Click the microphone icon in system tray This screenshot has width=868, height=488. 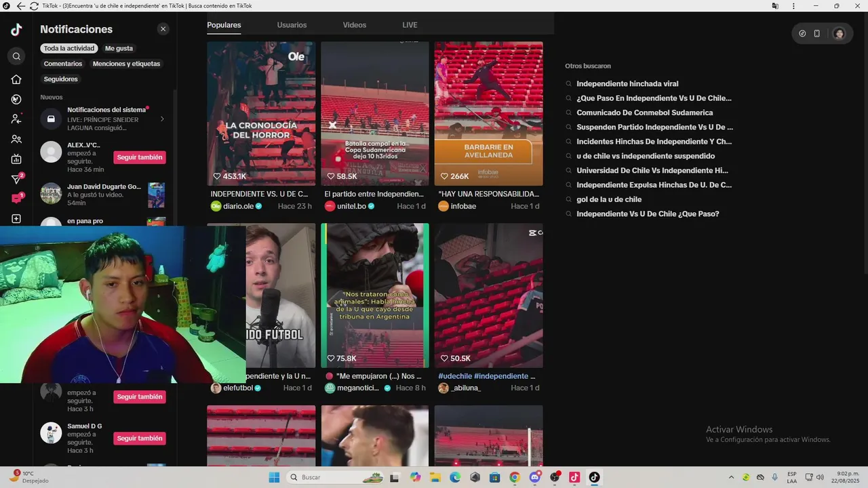(775, 477)
